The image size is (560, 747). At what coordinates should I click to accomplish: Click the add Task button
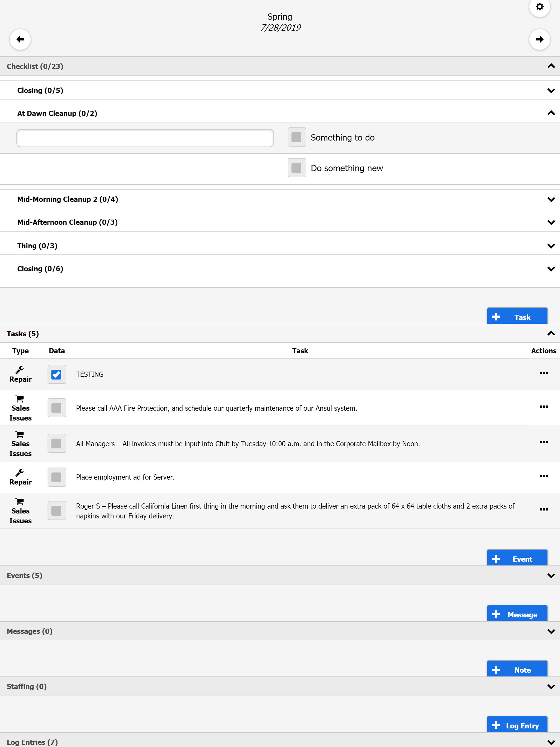(x=517, y=317)
